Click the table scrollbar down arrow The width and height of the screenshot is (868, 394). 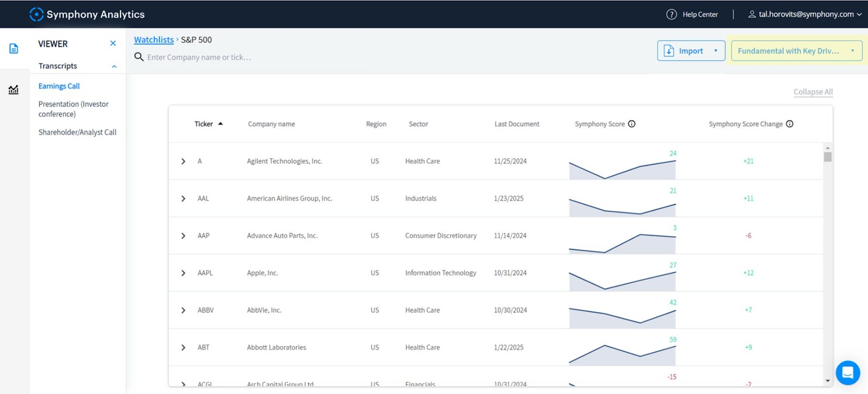coord(828,382)
